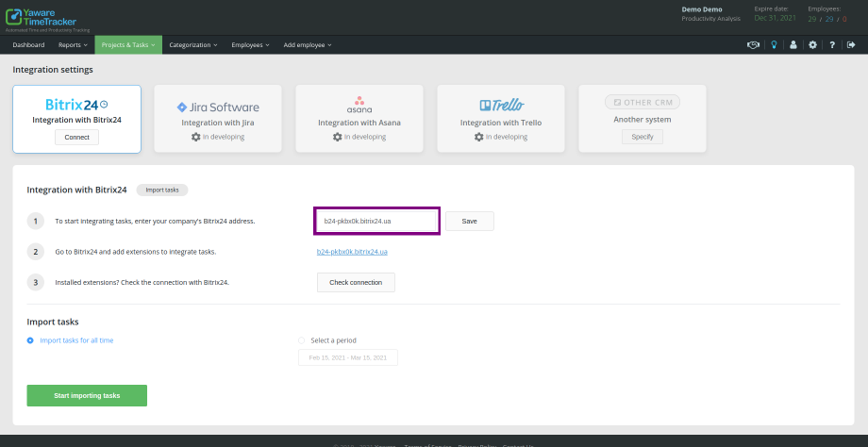This screenshot has width=868, height=447.
Task: Open settings via the gear icon
Action: (x=812, y=45)
